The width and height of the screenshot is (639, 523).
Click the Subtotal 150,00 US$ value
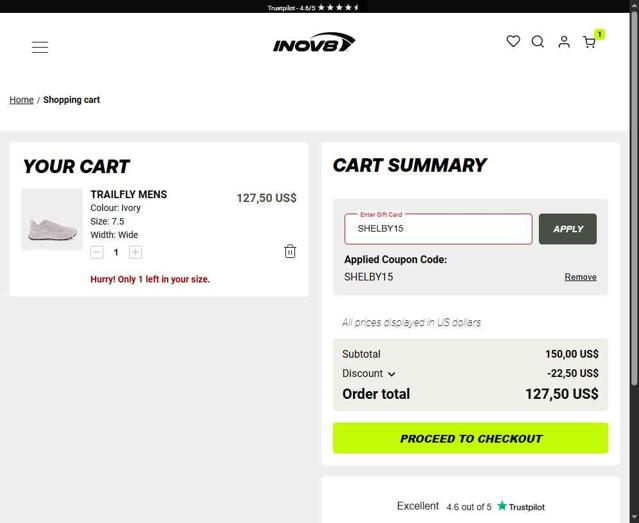coord(572,354)
